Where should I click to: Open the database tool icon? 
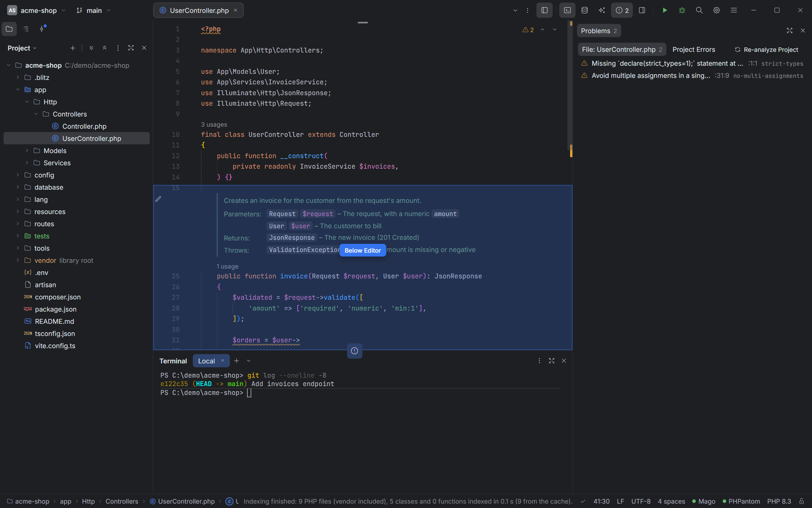pyautogui.click(x=584, y=10)
